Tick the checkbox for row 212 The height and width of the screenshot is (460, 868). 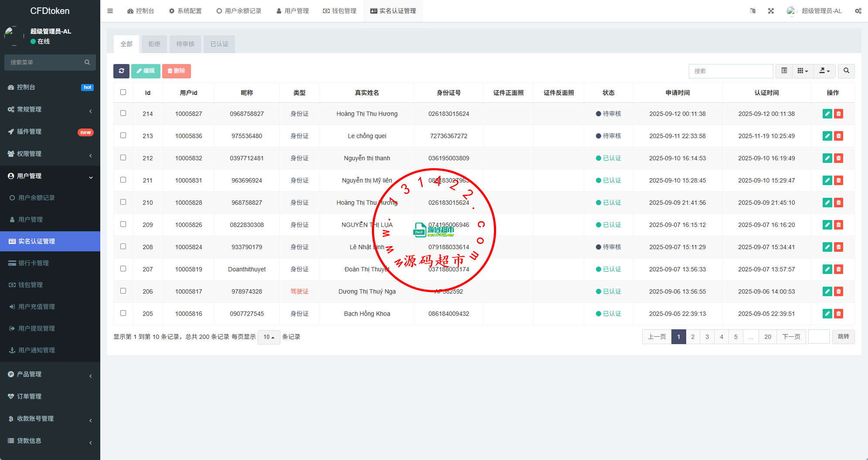click(x=123, y=158)
